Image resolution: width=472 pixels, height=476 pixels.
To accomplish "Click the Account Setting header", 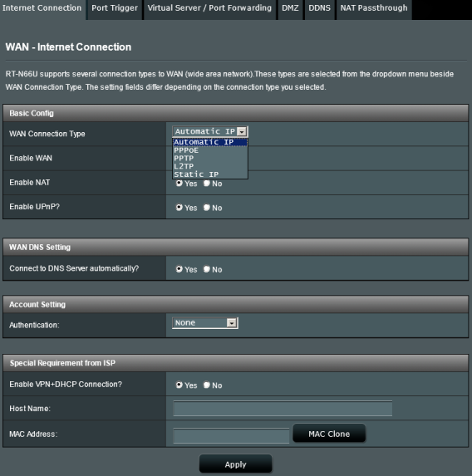I will click(x=236, y=305).
